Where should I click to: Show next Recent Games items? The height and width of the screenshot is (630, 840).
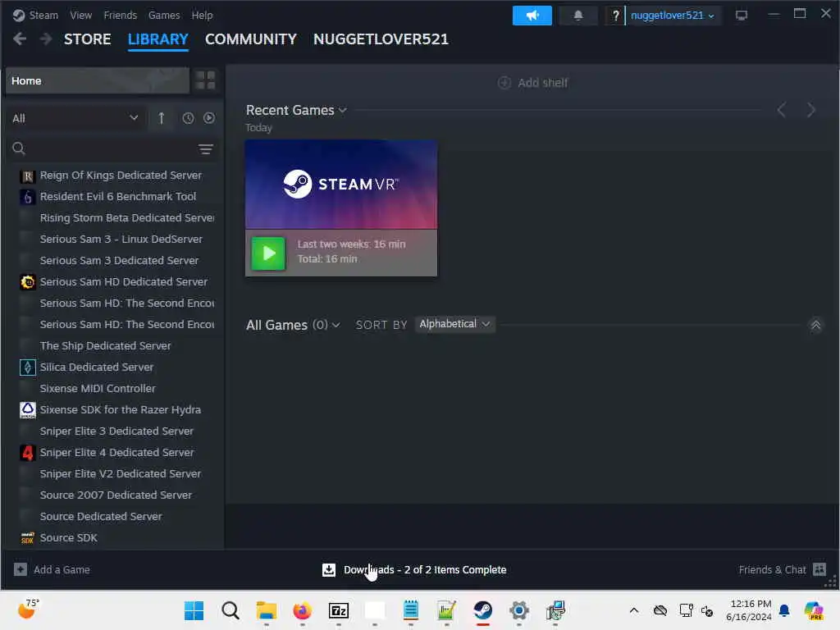pyautogui.click(x=811, y=111)
